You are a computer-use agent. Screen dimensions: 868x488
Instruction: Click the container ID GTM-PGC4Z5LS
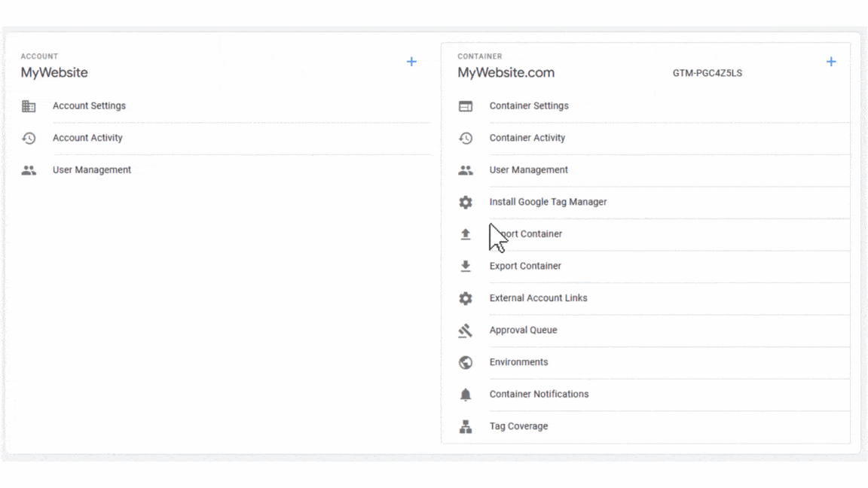[x=707, y=73]
